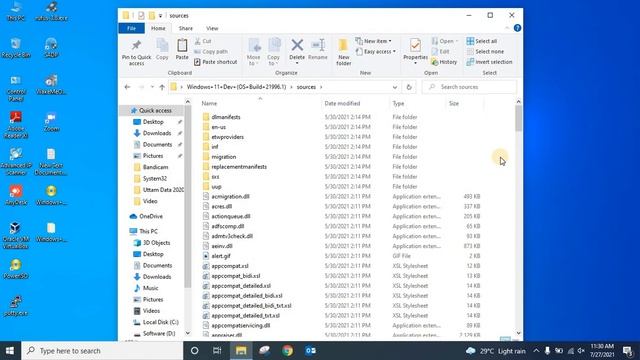The height and width of the screenshot is (360, 640).
Task: Expand the New item dropdown
Action: pos(390,41)
